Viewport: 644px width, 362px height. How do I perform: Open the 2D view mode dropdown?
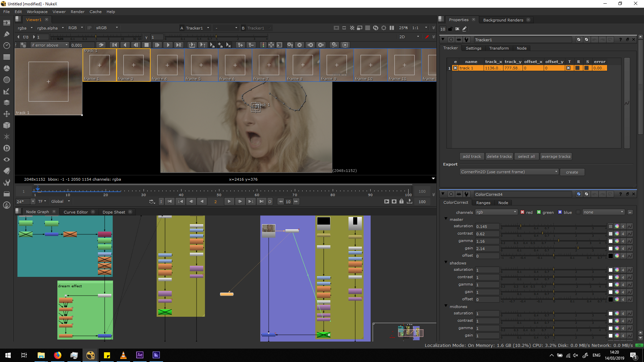(409, 37)
